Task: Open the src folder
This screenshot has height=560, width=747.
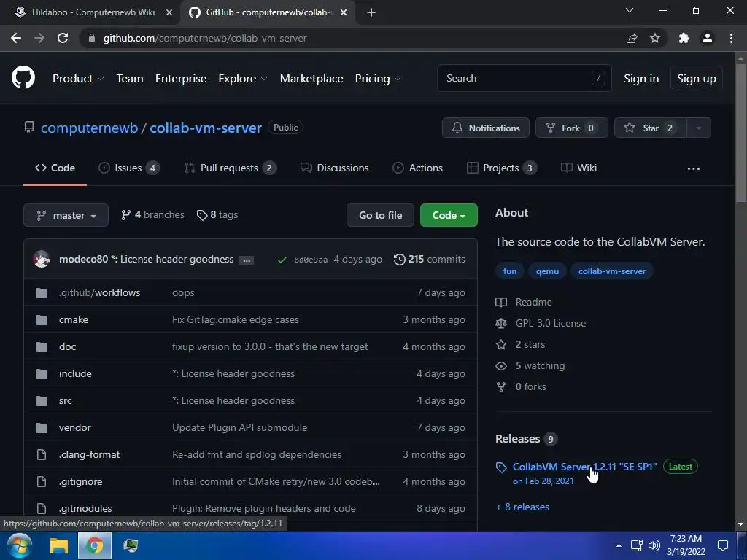Action: pos(65,400)
